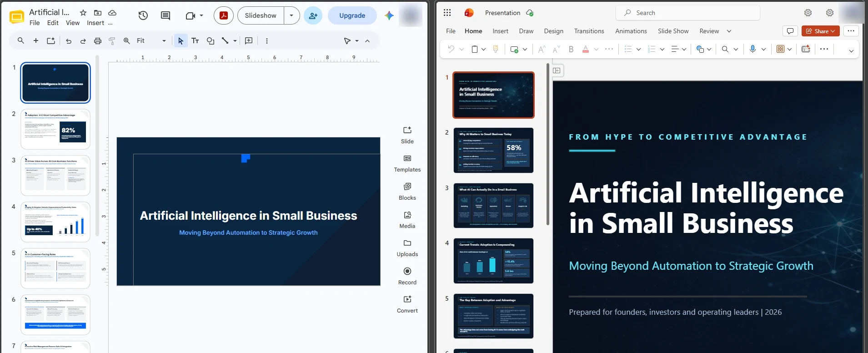This screenshot has height=353, width=868.
Task: Redo in Google Slides toolbar
Action: tap(83, 41)
